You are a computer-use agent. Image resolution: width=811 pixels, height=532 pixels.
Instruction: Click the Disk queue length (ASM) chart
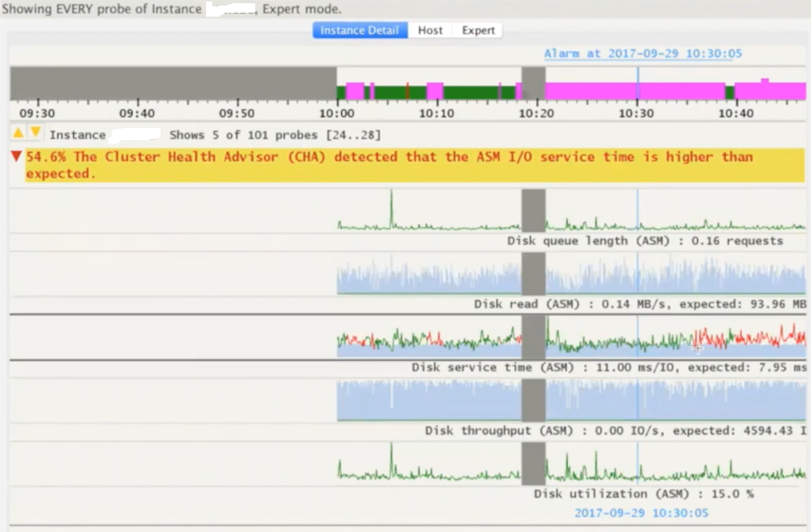571,212
